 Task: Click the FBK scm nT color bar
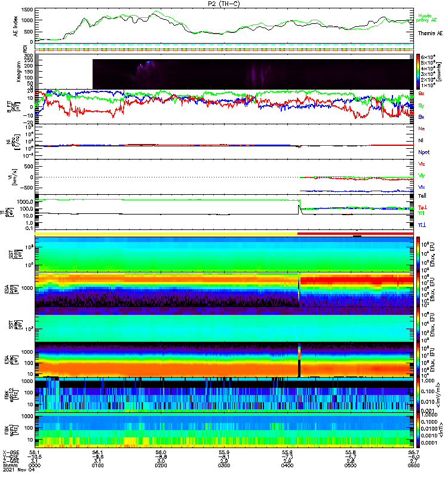tap(418, 430)
